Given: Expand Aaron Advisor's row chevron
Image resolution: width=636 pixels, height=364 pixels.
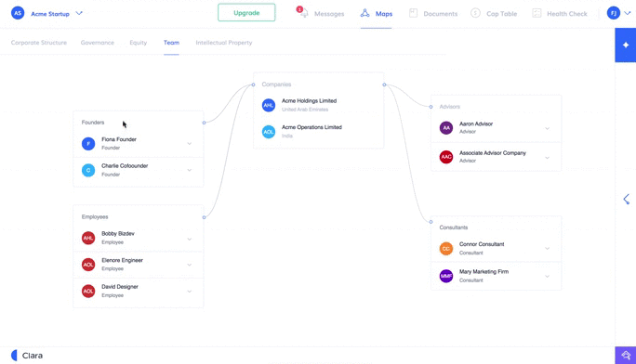Looking at the screenshot, I should point(547,128).
